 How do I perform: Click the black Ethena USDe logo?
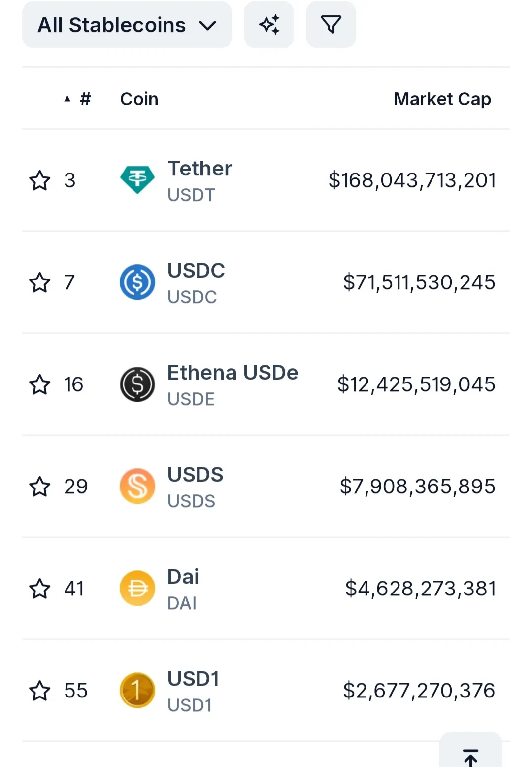(x=137, y=384)
